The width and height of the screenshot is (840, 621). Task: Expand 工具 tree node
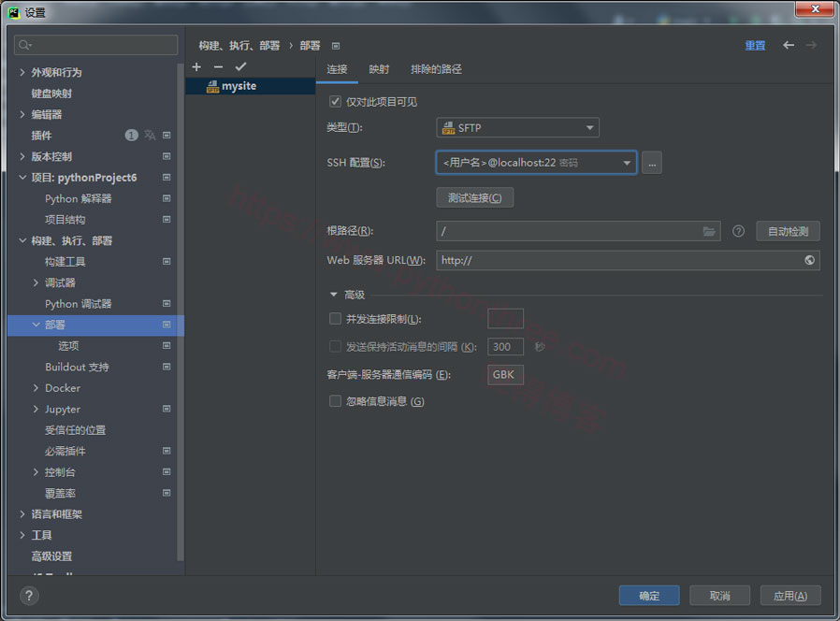(x=22, y=535)
